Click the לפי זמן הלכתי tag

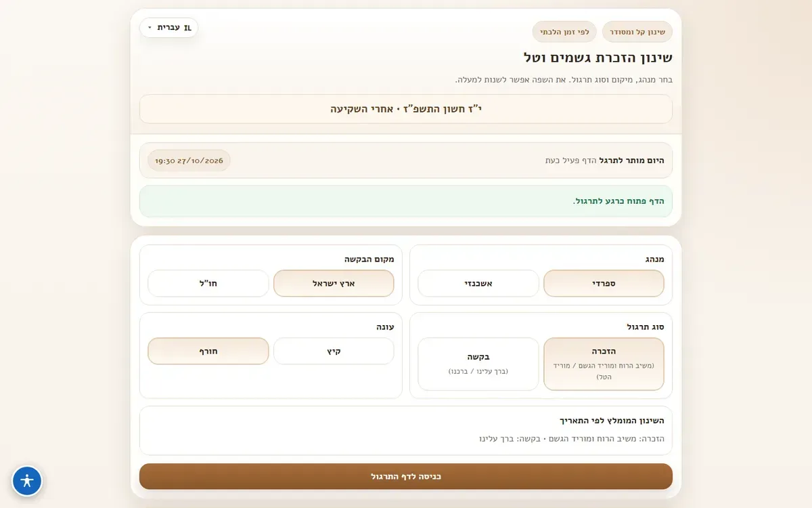[565, 32]
